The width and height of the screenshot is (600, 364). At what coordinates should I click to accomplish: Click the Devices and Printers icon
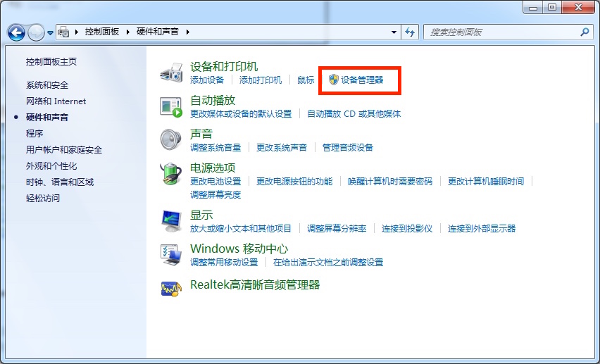click(171, 72)
